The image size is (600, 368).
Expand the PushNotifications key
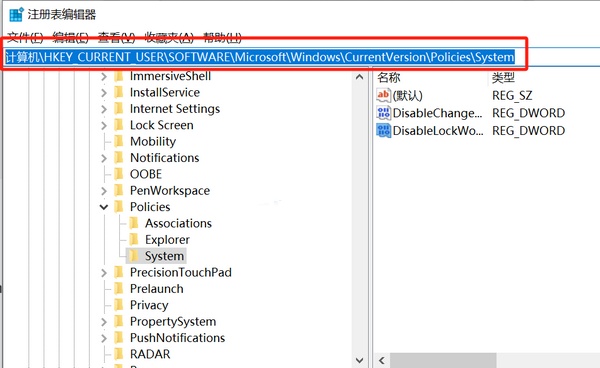(x=104, y=338)
